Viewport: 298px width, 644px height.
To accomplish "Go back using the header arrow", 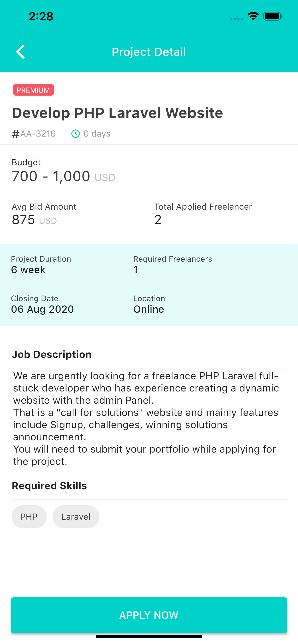I will [21, 52].
